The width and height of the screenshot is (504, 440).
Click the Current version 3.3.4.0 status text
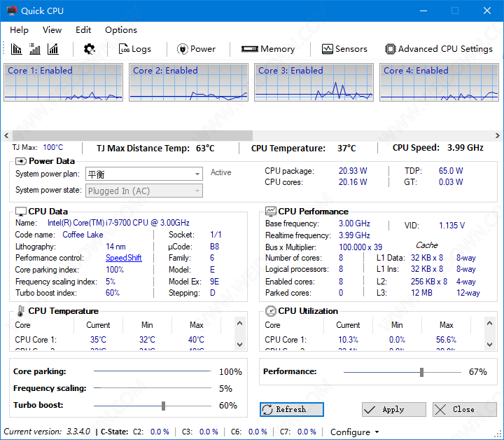[47, 432]
